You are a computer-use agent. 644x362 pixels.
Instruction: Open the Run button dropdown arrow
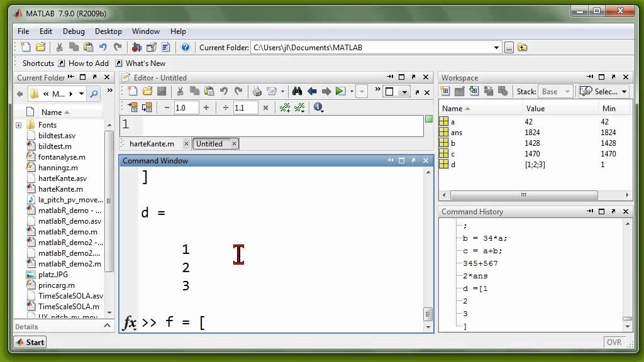click(352, 92)
